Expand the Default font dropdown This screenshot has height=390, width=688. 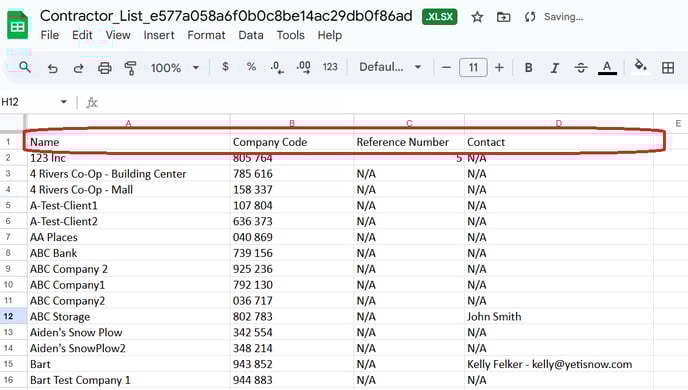[390, 67]
